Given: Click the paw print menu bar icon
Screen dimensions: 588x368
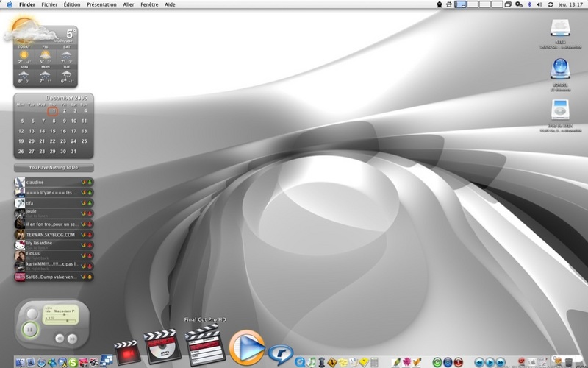Looking at the screenshot, I should pyautogui.click(x=449, y=4).
